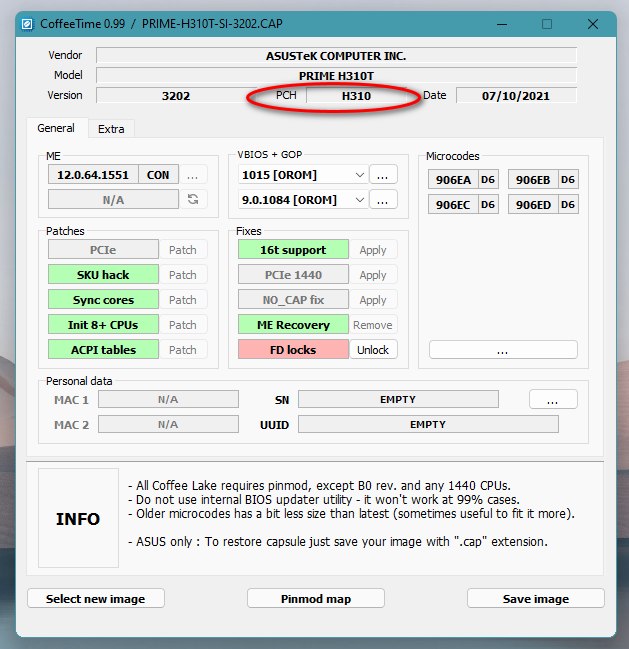Open the Pinmod map
Screen dimensions: 629x649
[316, 599]
